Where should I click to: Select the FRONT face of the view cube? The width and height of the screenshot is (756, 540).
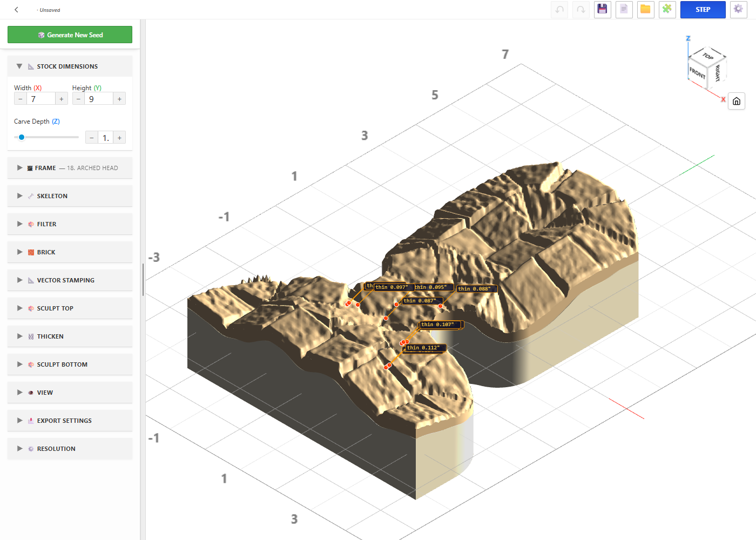click(x=697, y=73)
